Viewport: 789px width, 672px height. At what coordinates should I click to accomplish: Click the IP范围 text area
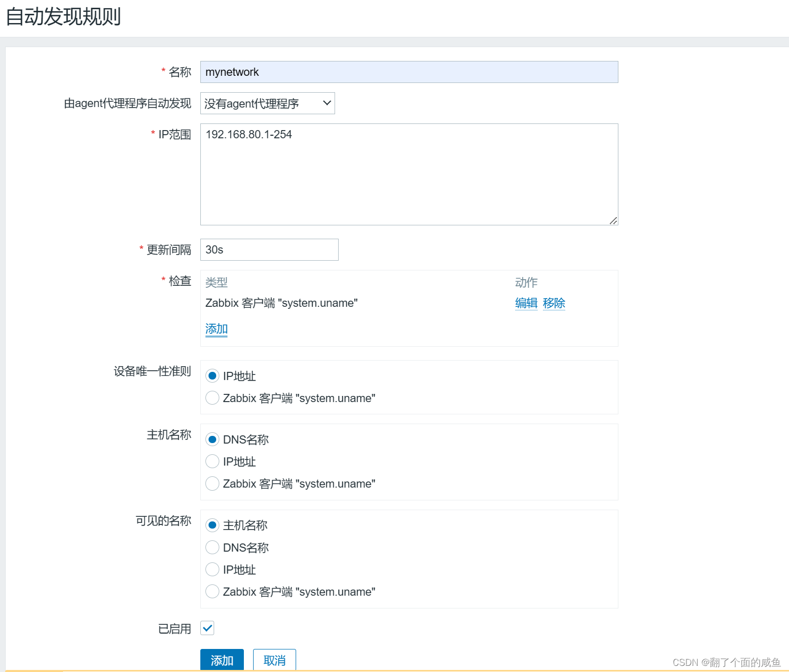pyautogui.click(x=409, y=174)
